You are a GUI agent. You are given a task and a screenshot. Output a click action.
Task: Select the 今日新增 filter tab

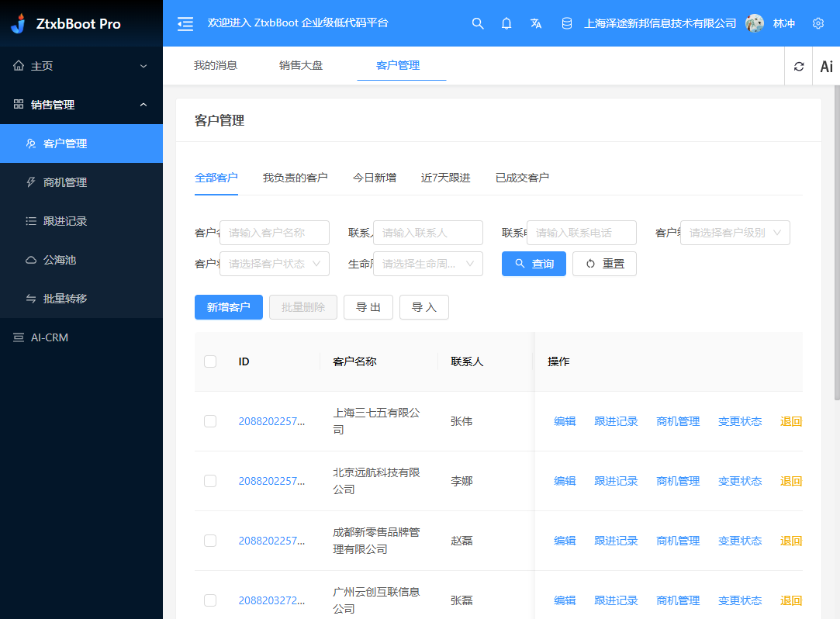tap(375, 178)
